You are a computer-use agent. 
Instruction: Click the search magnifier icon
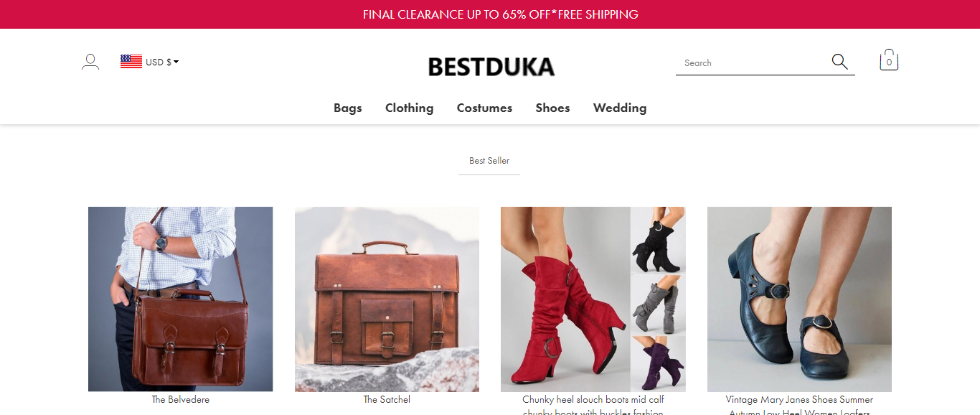pos(839,62)
